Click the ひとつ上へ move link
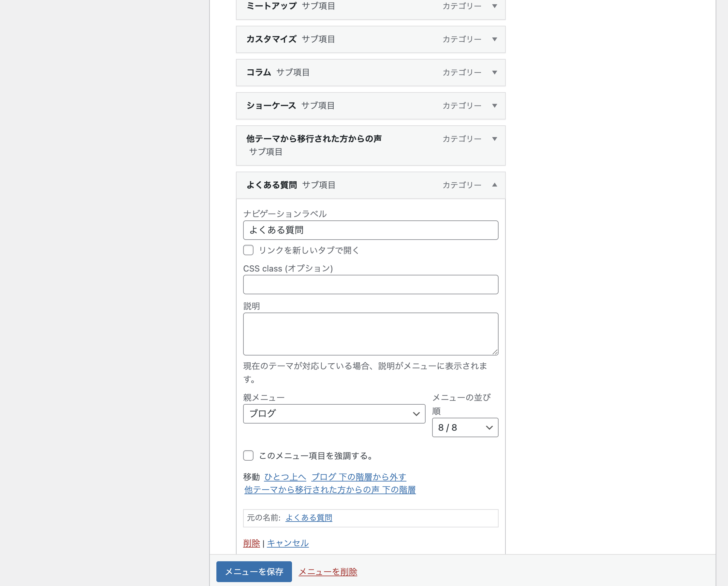 [285, 477]
